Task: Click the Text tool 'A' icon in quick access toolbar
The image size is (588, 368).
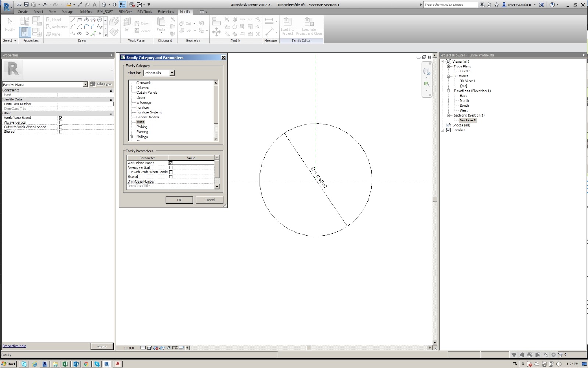Action: (94, 4)
